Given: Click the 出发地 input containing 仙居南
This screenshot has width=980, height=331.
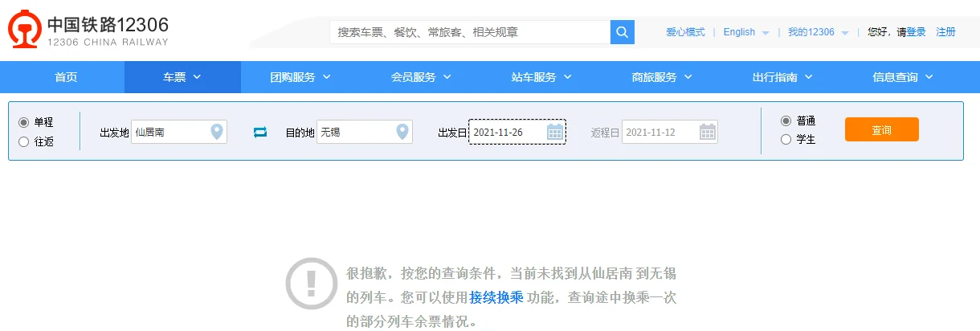Looking at the screenshot, I should (x=179, y=132).
